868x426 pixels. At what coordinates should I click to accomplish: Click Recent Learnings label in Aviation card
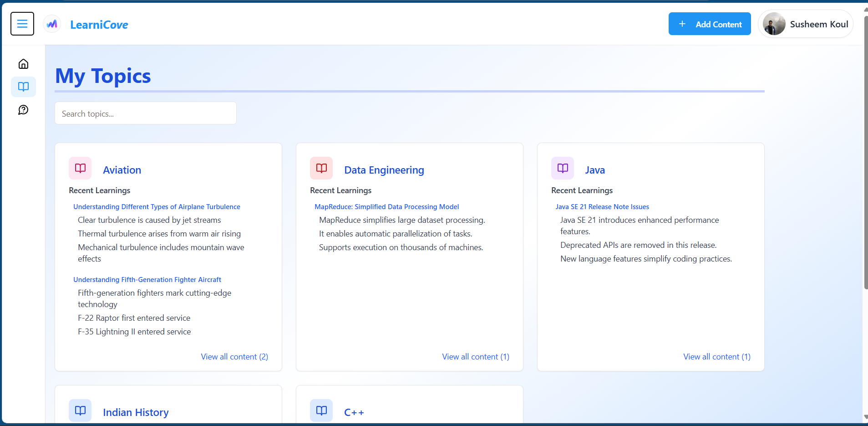(99, 190)
